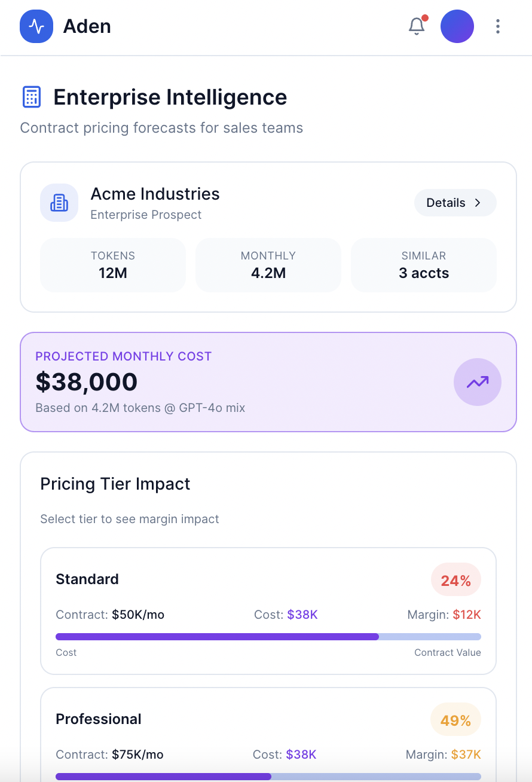
Task: Click the 24% margin badge
Action: [x=456, y=580]
